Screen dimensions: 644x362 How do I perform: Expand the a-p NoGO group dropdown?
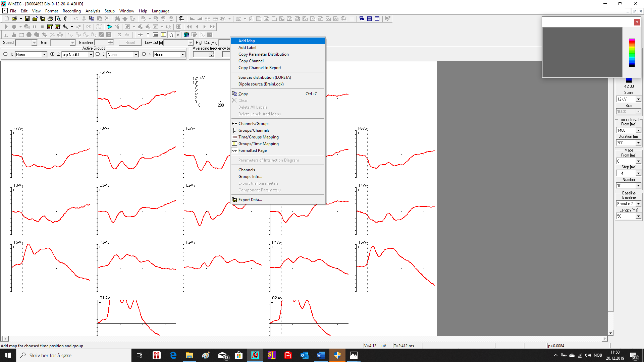click(91, 55)
